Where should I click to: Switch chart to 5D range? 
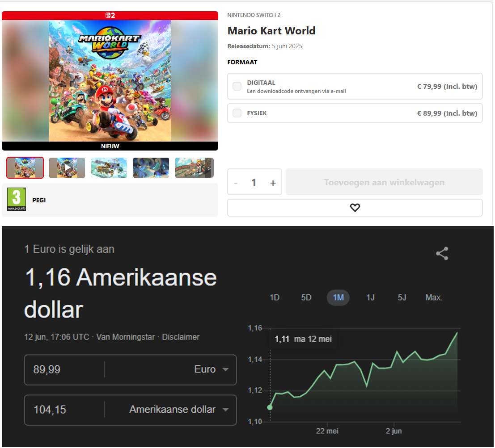coord(306,297)
